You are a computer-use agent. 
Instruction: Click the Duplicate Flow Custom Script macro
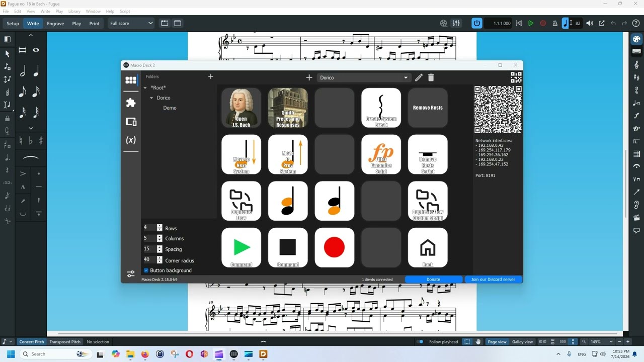428,201
